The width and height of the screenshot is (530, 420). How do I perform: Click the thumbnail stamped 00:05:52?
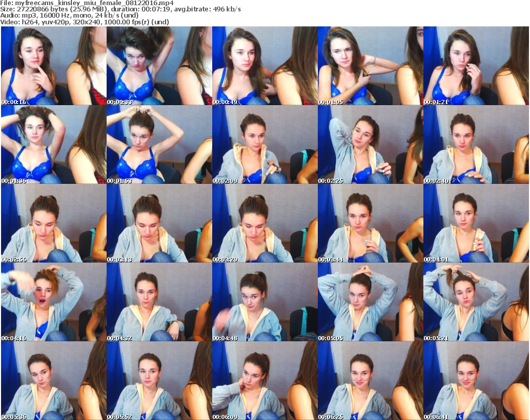[x=159, y=381]
